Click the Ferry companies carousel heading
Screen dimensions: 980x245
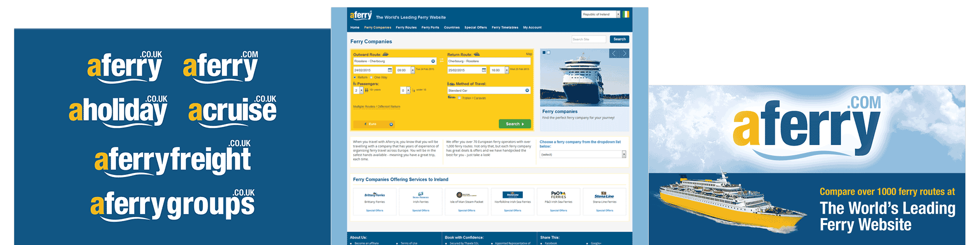pyautogui.click(x=560, y=112)
